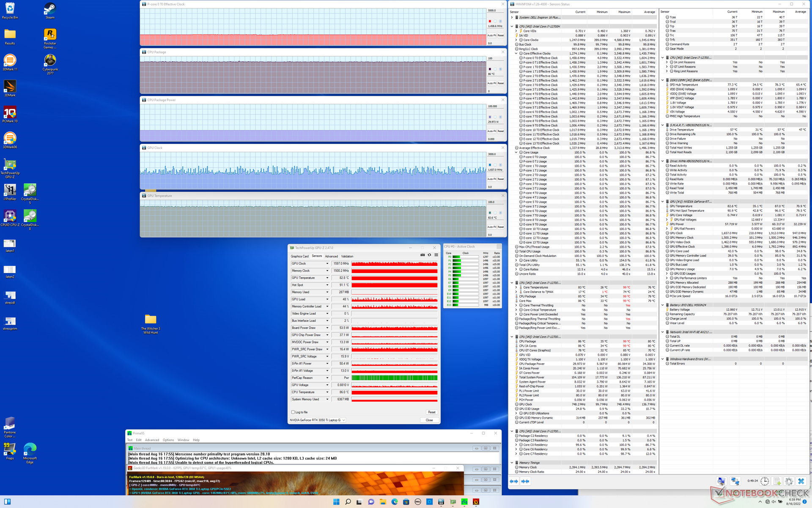Viewport: 812px width, 508px height.
Task: Click the GPU-Z screenshot camera icon
Action: coord(422,255)
